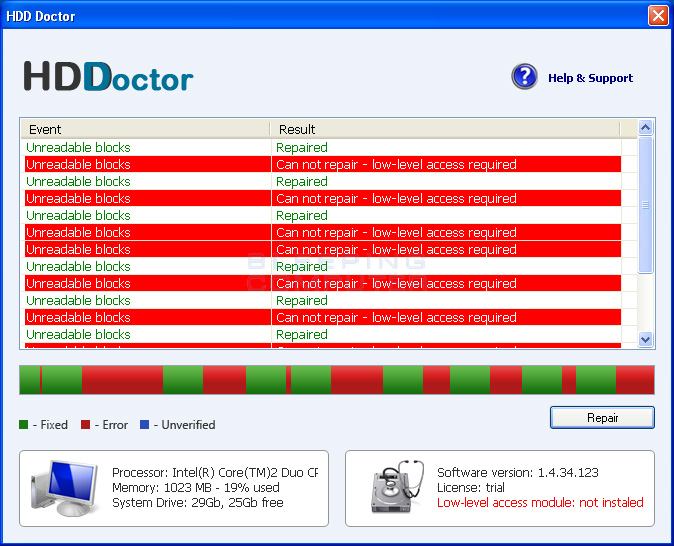The height and width of the screenshot is (546, 674).
Task: Click the '- Error' legend label
Action: pos(111,425)
